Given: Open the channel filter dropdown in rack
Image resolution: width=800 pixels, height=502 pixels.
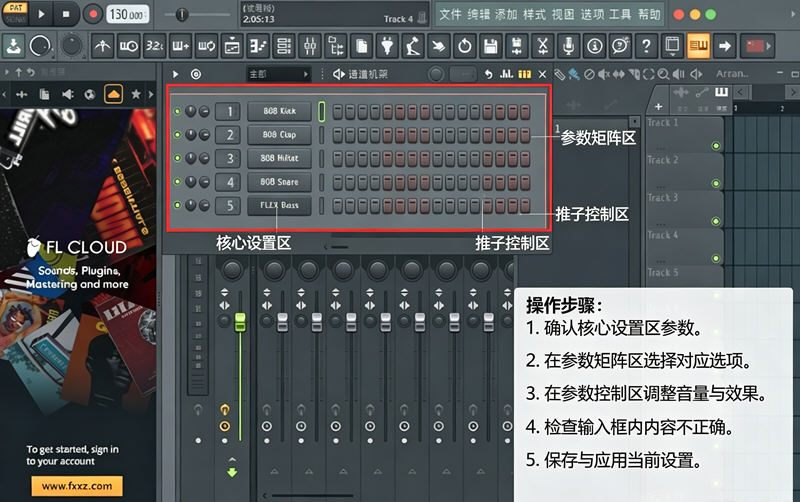Looking at the screenshot, I should 279,74.
